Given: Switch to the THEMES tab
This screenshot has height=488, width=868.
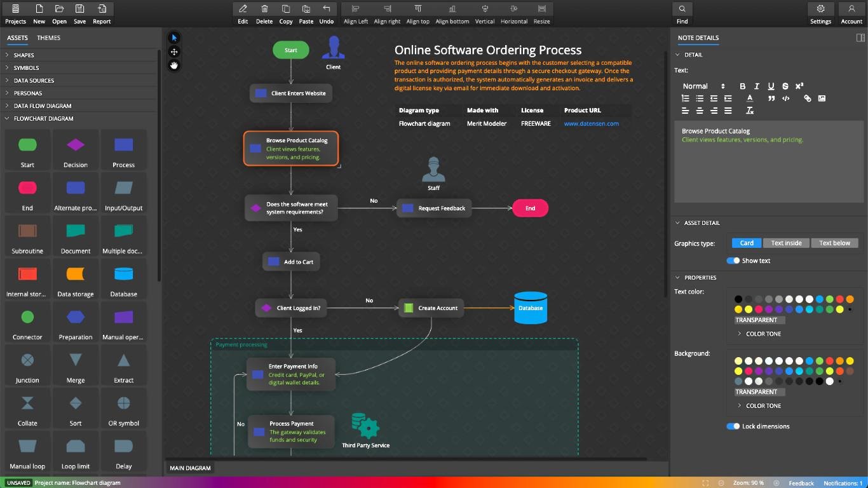Looking at the screenshot, I should (48, 38).
